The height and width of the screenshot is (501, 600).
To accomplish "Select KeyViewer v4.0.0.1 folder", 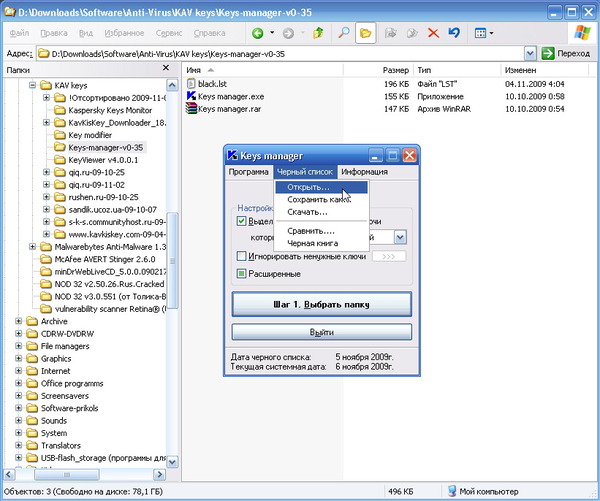I will [103, 160].
